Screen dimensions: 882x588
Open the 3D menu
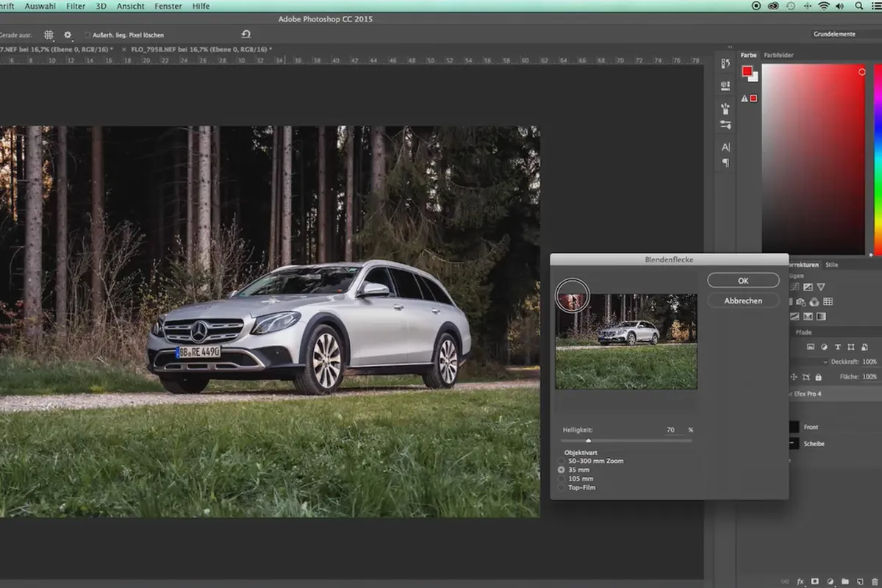click(x=101, y=6)
